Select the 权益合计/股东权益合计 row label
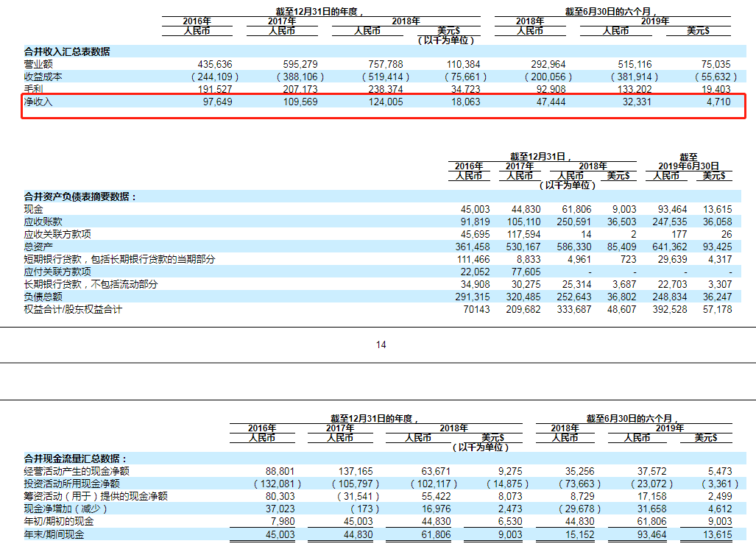Image resolution: width=756 pixels, height=552 pixels. point(73,309)
